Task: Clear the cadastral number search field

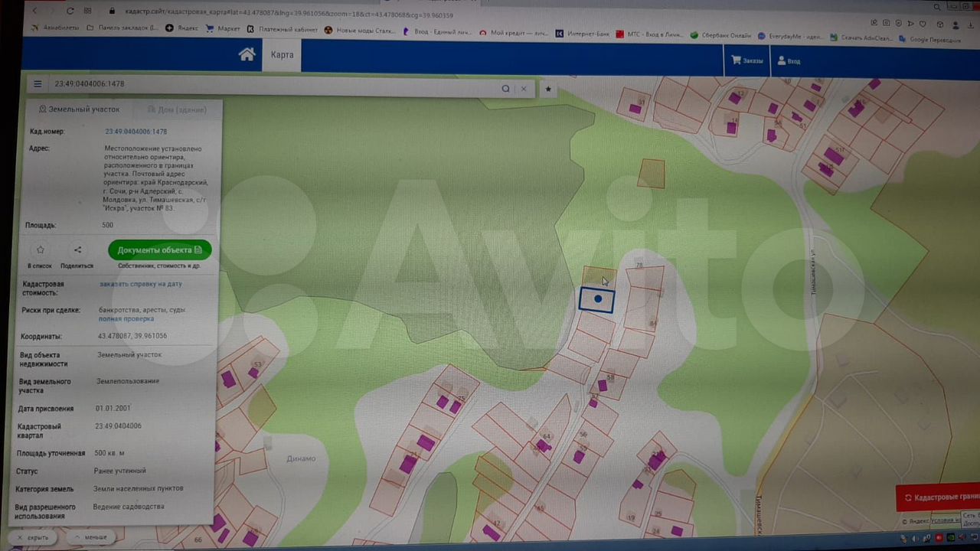Action: [524, 89]
